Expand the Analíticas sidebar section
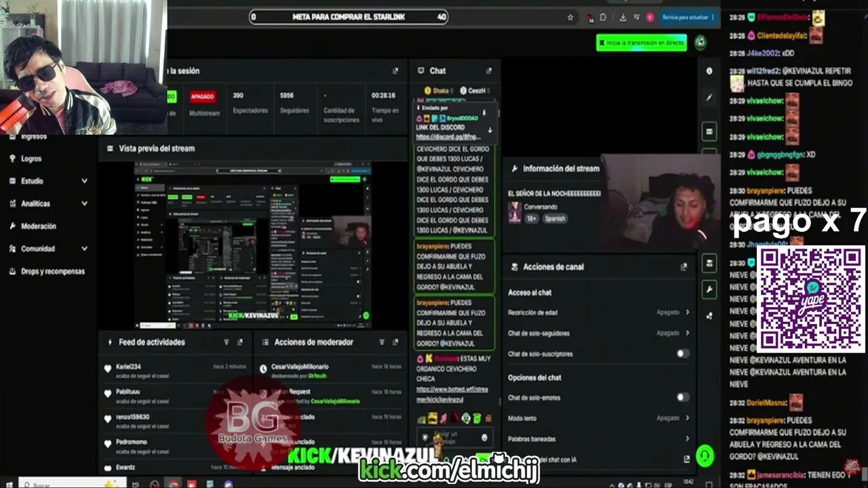Image resolution: width=868 pixels, height=488 pixels. 85,203
